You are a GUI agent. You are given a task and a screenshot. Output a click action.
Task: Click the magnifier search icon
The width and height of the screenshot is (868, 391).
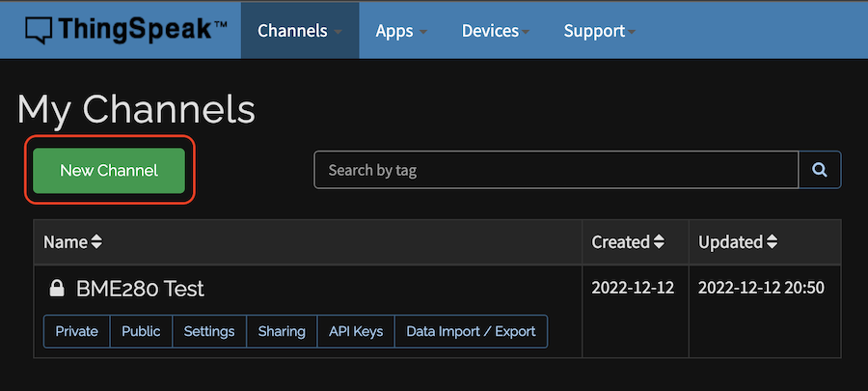click(x=820, y=170)
